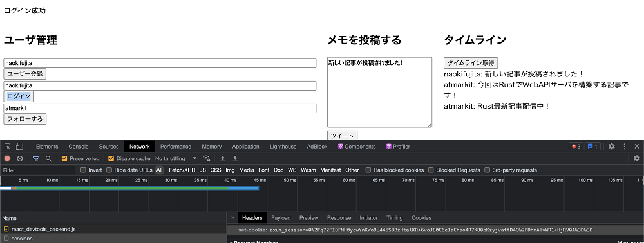
Task: Switch to the Elements tab
Action: (x=47, y=147)
